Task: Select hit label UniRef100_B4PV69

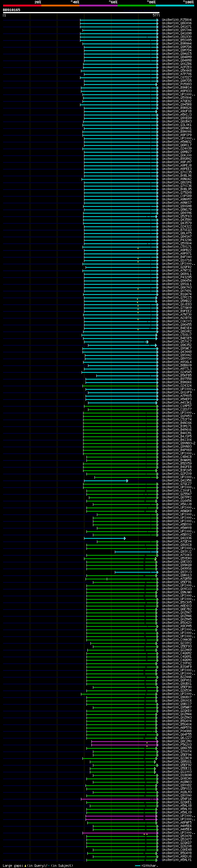Action: coord(176,450)
